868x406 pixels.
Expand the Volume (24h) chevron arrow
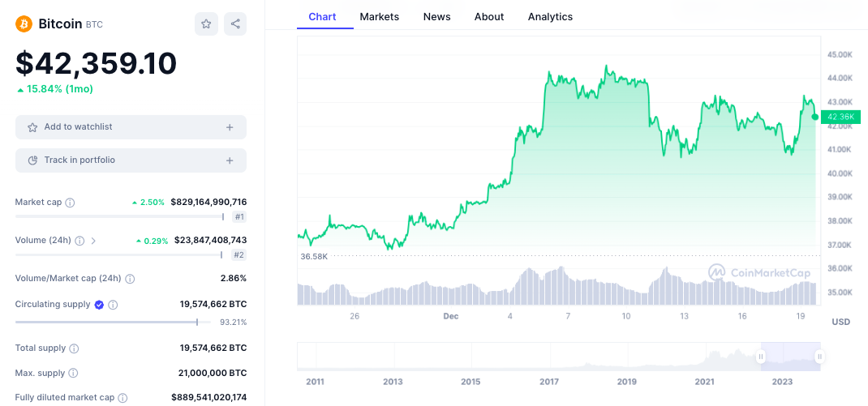click(93, 241)
